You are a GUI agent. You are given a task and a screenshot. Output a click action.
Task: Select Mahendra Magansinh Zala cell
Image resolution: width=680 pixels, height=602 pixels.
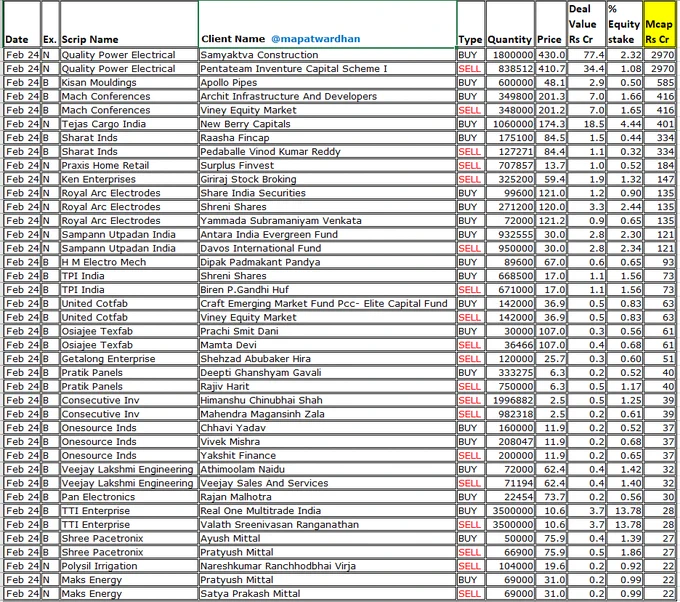(327, 414)
